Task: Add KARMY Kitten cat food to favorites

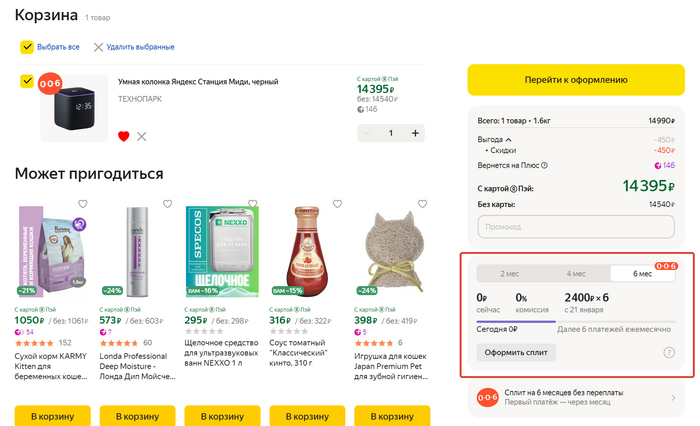Action: pos(83,204)
